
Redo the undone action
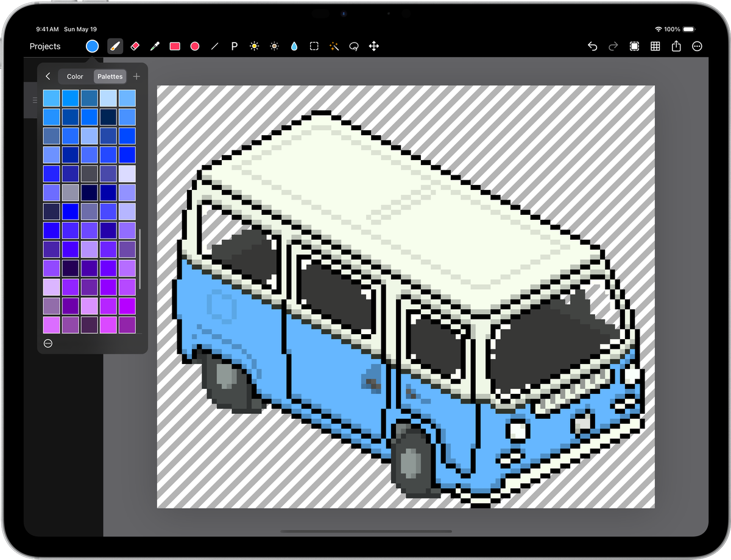(x=613, y=46)
